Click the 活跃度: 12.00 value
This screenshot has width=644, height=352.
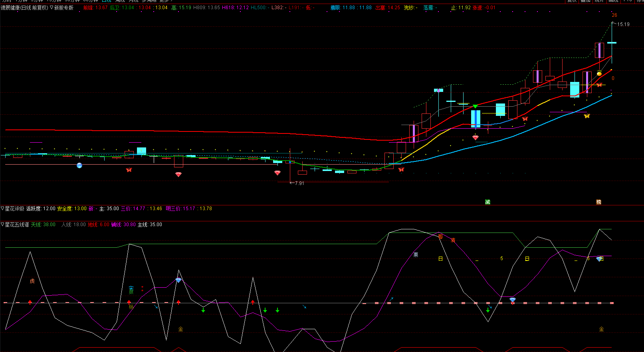41,209
